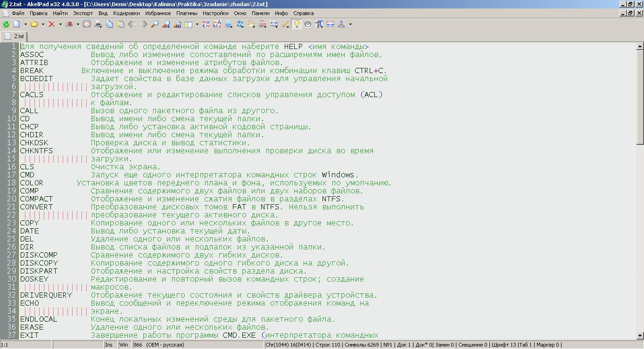644x349 pixels.
Task: Expand the dropdown arrow next to the red tag icon
Action: pyautogui.click(x=78, y=24)
